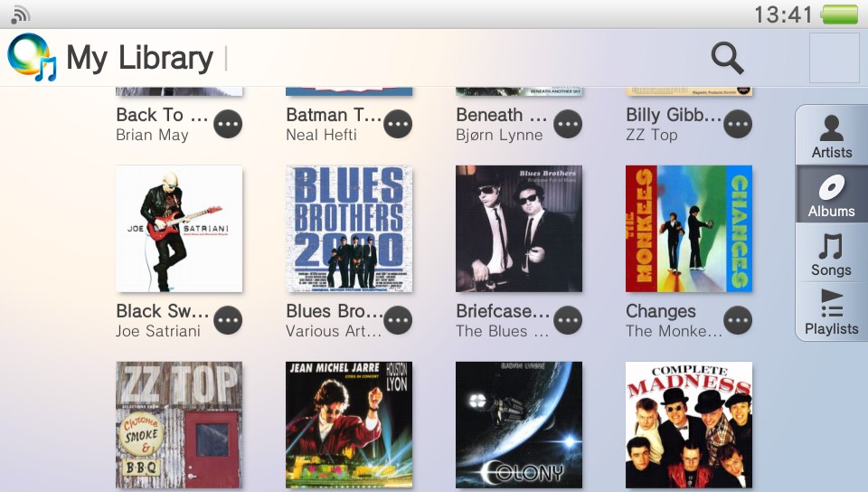Open more options for Blues Brothers 2000
This screenshot has height=492, width=868.
(398, 320)
